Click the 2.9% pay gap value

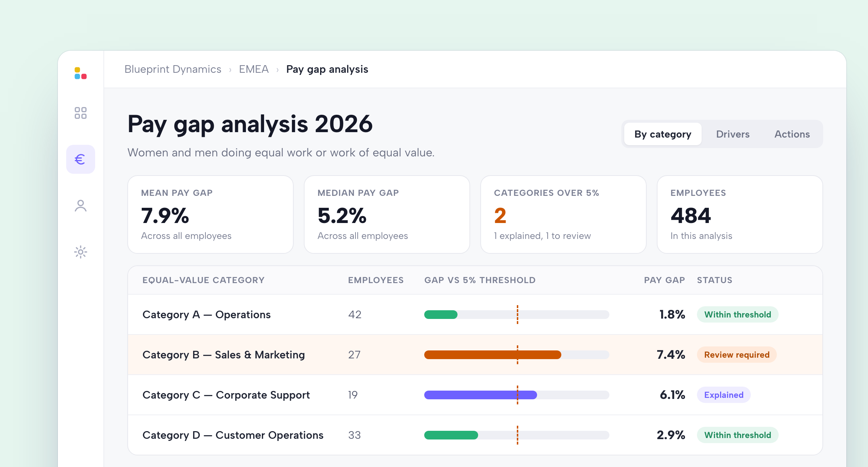pyautogui.click(x=671, y=435)
